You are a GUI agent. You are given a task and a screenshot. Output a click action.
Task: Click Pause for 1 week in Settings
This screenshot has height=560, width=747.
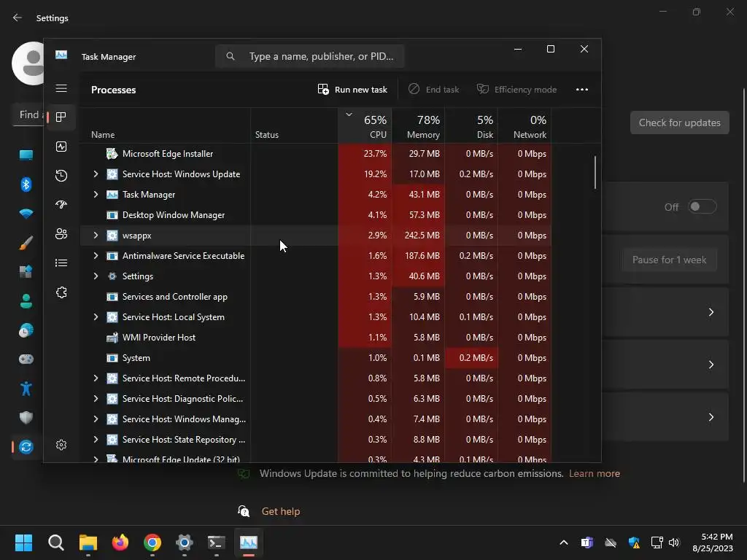[x=669, y=260]
